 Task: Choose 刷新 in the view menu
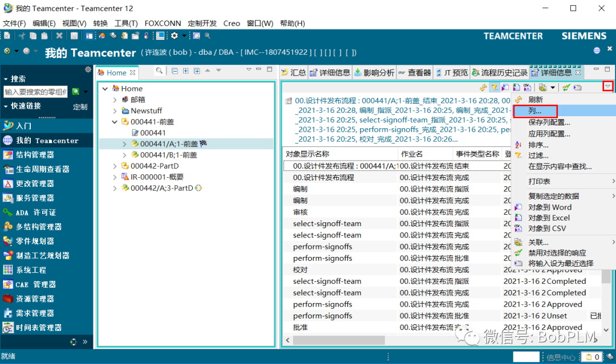coord(564,100)
